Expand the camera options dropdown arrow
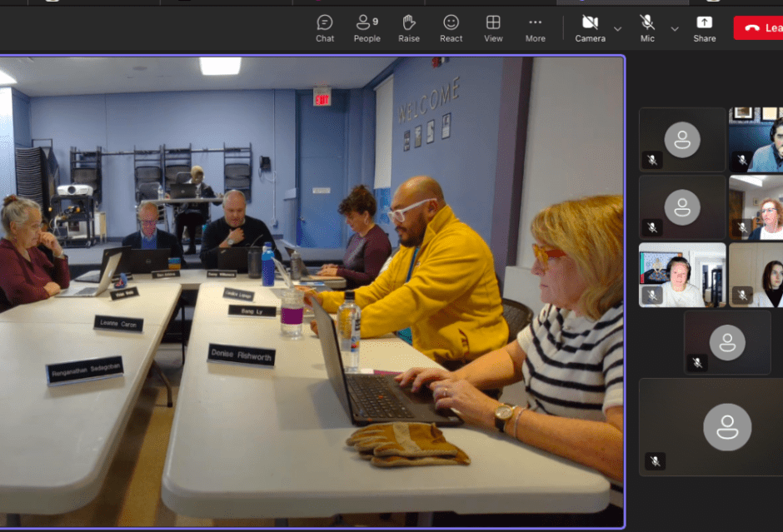The height and width of the screenshot is (532, 783). click(617, 29)
